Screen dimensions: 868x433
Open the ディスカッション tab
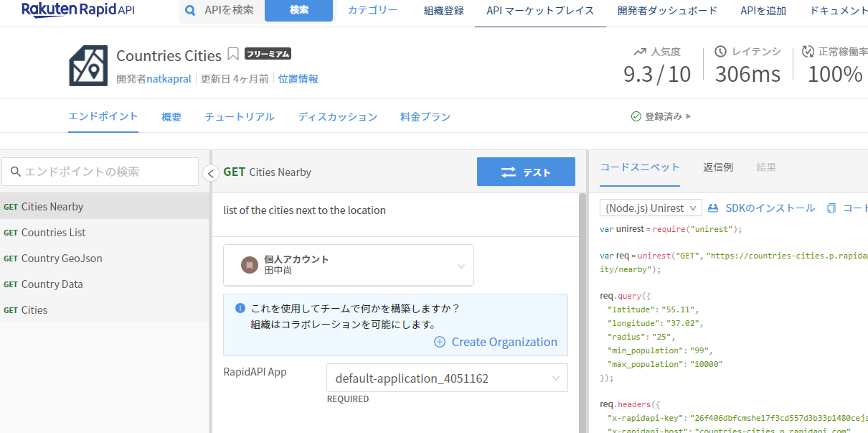pos(337,116)
